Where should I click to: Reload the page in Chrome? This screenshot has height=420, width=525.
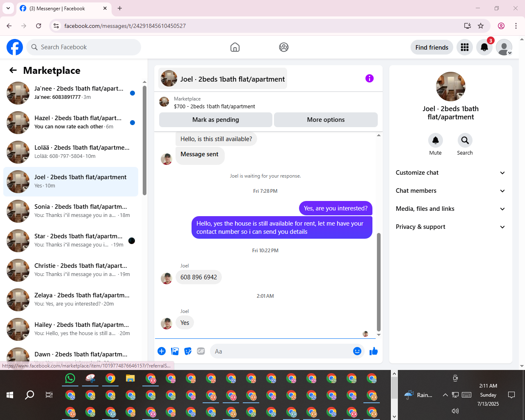(39, 26)
